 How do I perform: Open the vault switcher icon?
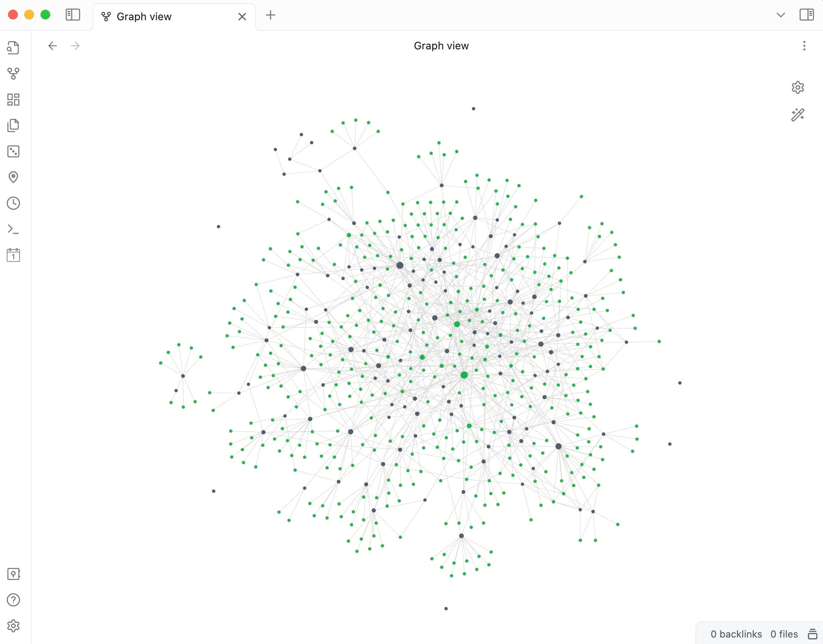coord(13,574)
